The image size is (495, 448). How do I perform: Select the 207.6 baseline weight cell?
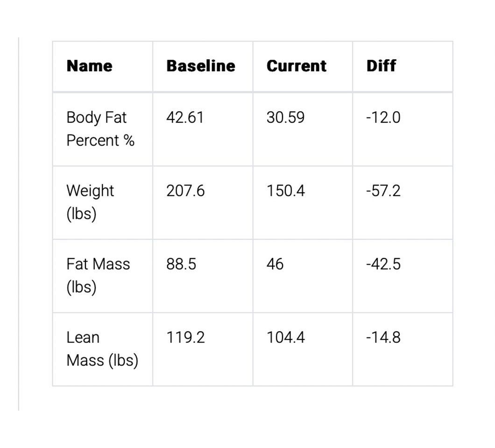point(186,191)
